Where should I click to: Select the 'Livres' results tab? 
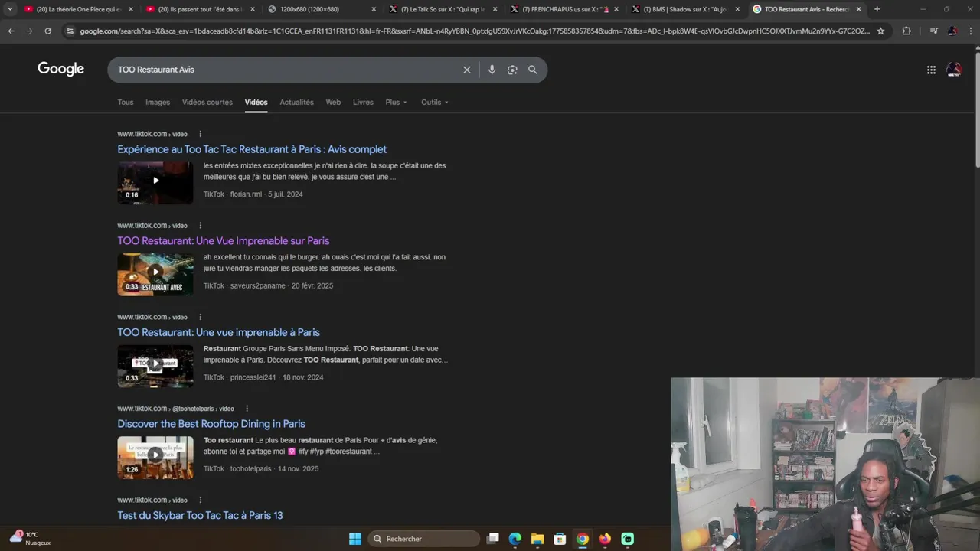(363, 103)
